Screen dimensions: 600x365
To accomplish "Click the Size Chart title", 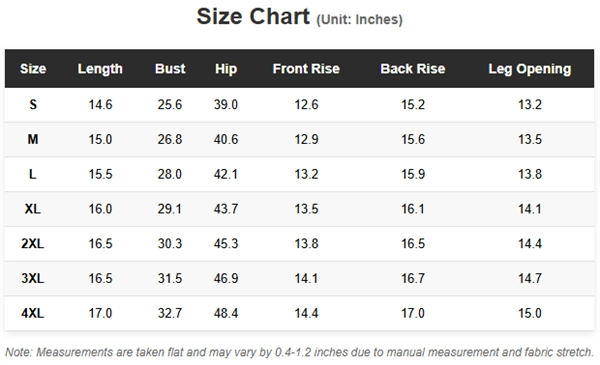I will [x=253, y=16].
